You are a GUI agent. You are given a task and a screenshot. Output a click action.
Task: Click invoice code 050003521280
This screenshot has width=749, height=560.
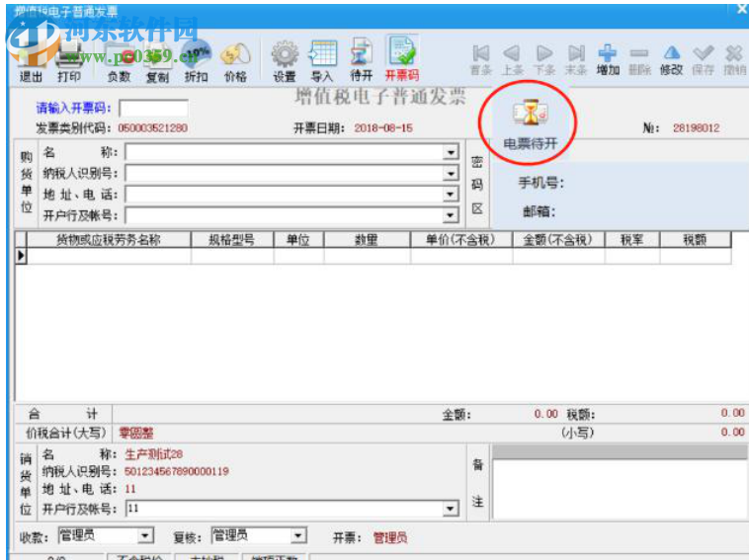(x=153, y=128)
